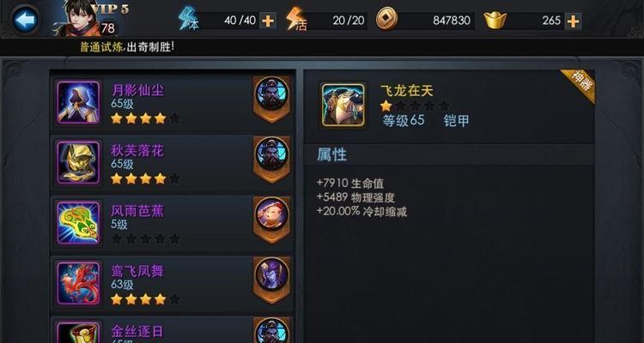The height and width of the screenshot is (343, 644).
Task: Go back with the blue arrow button
Action: pyautogui.click(x=26, y=20)
